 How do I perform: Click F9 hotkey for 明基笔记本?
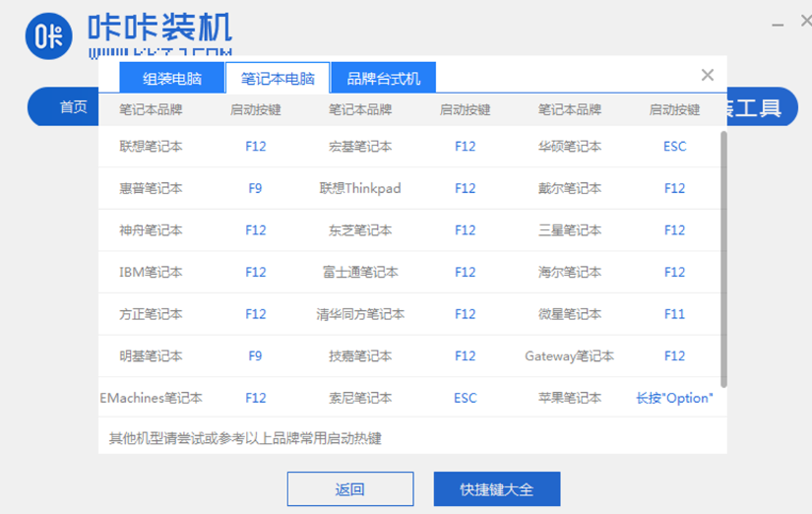coord(255,356)
